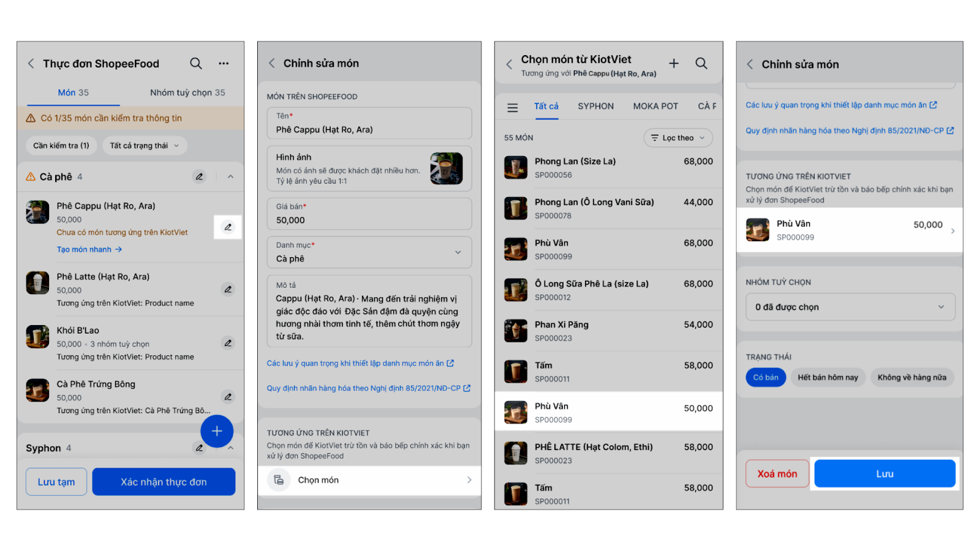This screenshot has width=980, height=551.
Task: Open external link icon beside Các lưu ý in the Tên form
Action: click(450, 363)
